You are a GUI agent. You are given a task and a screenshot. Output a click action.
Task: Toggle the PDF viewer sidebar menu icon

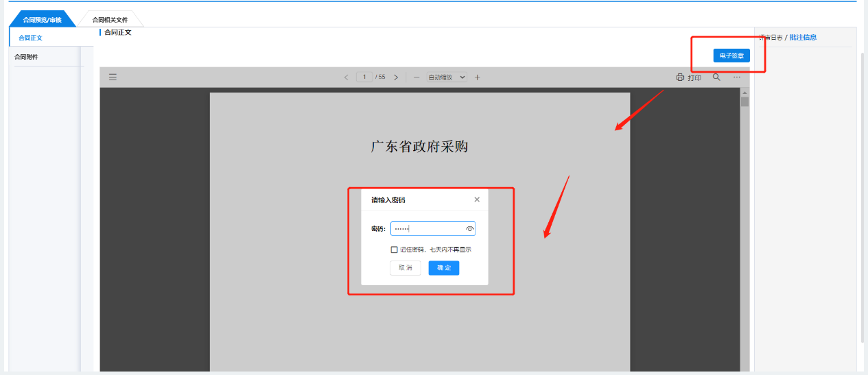click(113, 77)
